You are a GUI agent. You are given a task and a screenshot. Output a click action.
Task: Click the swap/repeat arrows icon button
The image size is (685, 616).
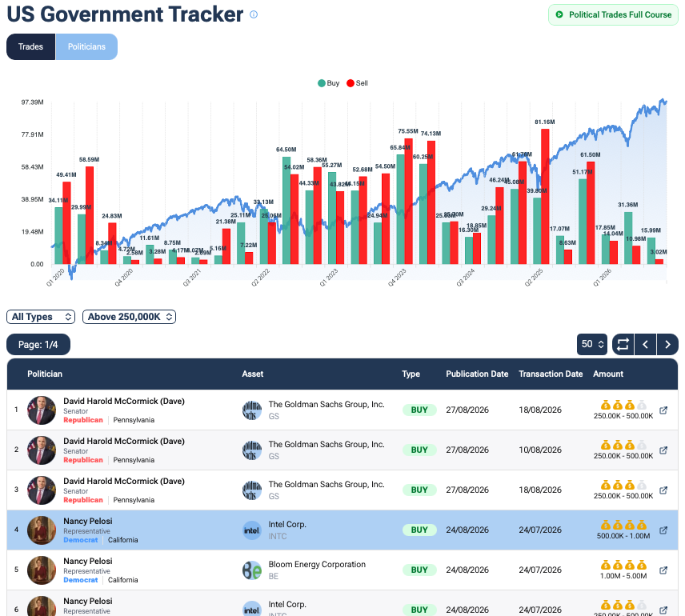pyautogui.click(x=623, y=344)
